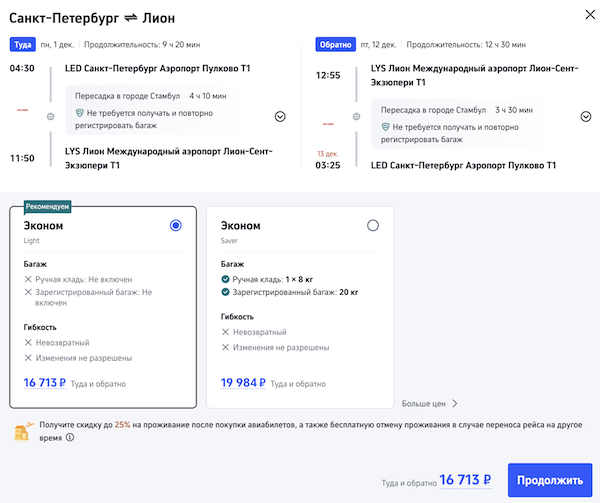Click the Saver hand luggage checkmark icon
600x503 pixels.
[226, 279]
